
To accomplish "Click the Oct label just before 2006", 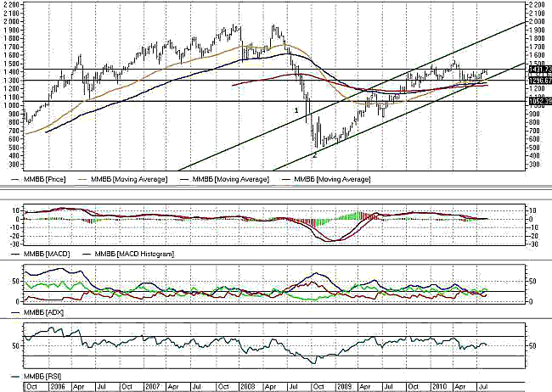I will [x=31, y=387].
